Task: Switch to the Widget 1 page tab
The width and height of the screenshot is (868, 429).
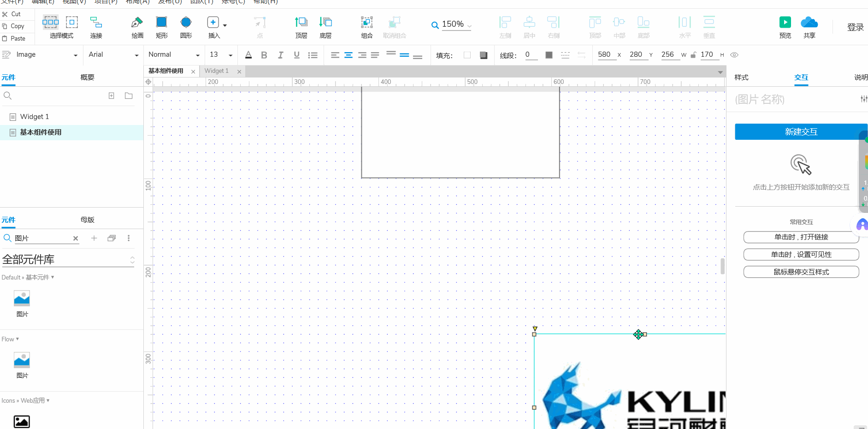Action: coord(217,71)
